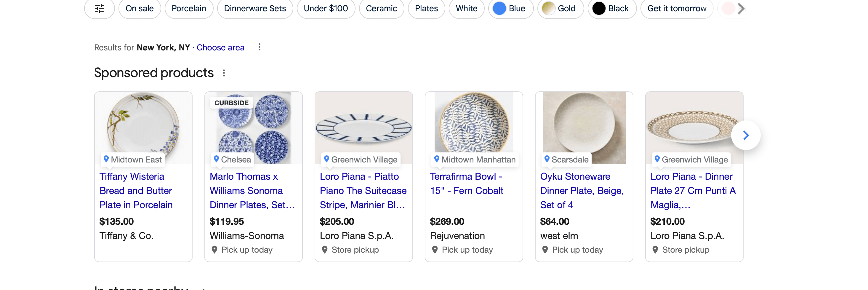Select the Porcelain filter chip
Screen dimensions: 868x290
[189, 8]
